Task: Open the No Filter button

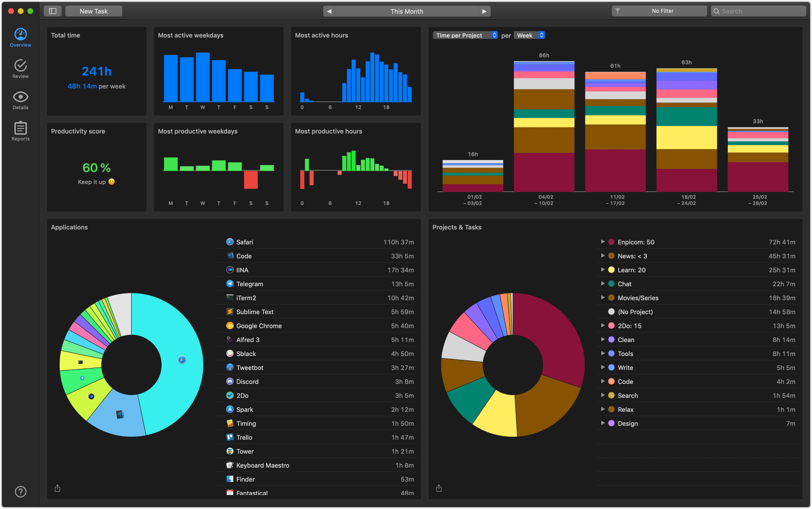Action: tap(659, 11)
